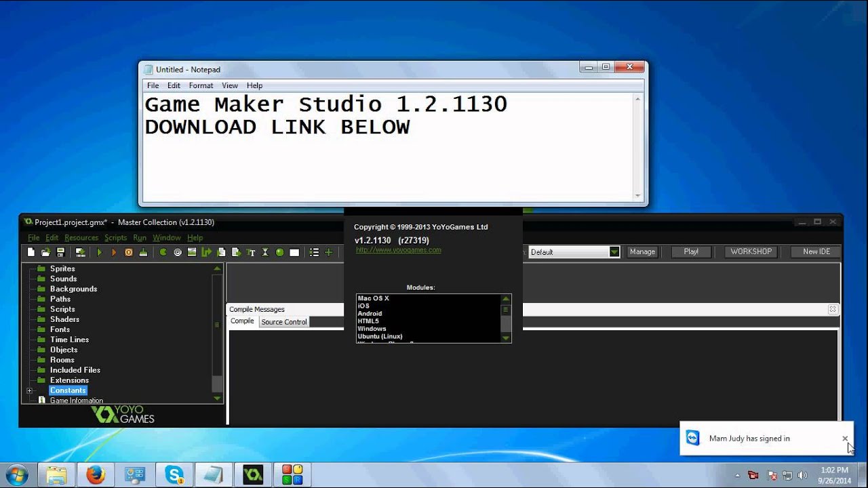The width and height of the screenshot is (868, 488).
Task: Click the Windows Start button
Action: click(16, 474)
